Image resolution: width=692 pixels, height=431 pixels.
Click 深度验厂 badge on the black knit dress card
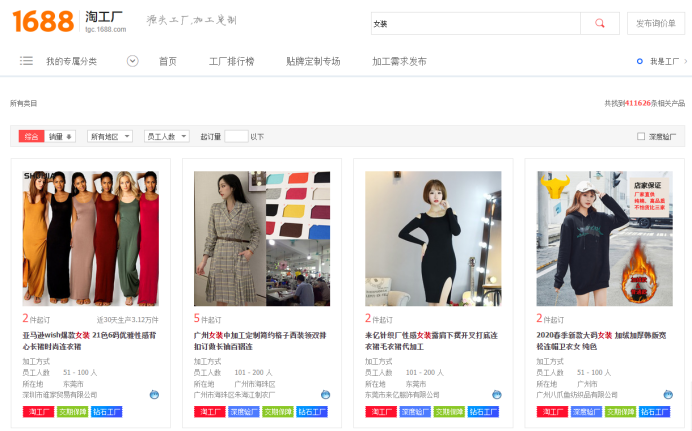(x=415, y=412)
